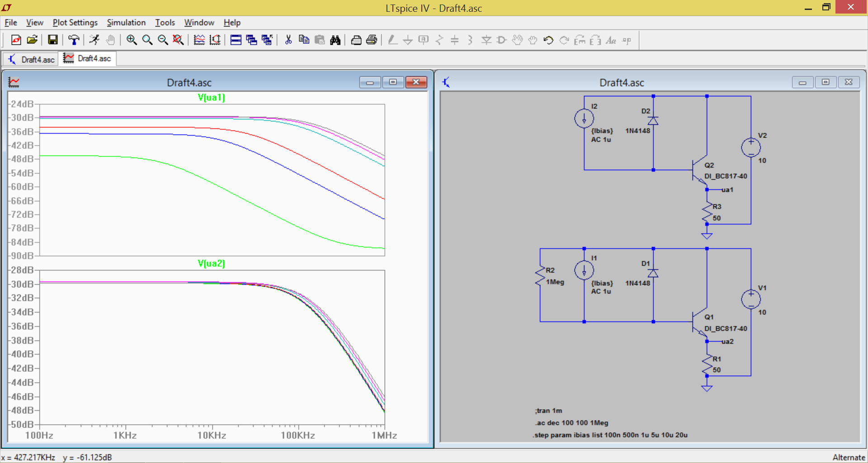Restore down the LTspice main window
868x463 pixels.
tap(826, 7)
